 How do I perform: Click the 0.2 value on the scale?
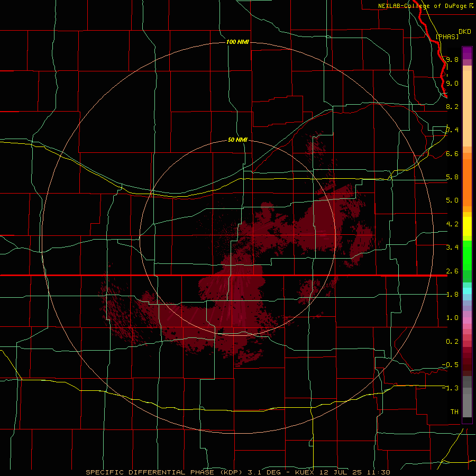coord(452,342)
